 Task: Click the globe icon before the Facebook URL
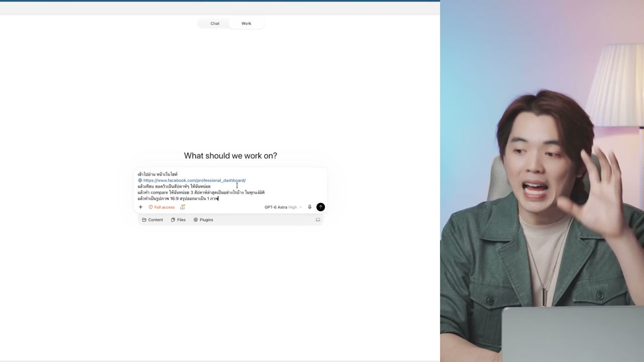click(140, 180)
